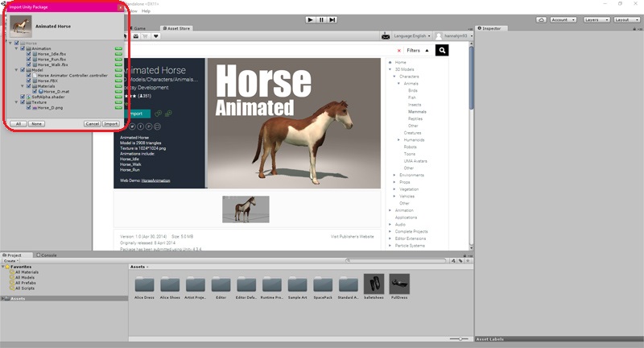Collapse the Materials folder in import tree

click(x=23, y=86)
